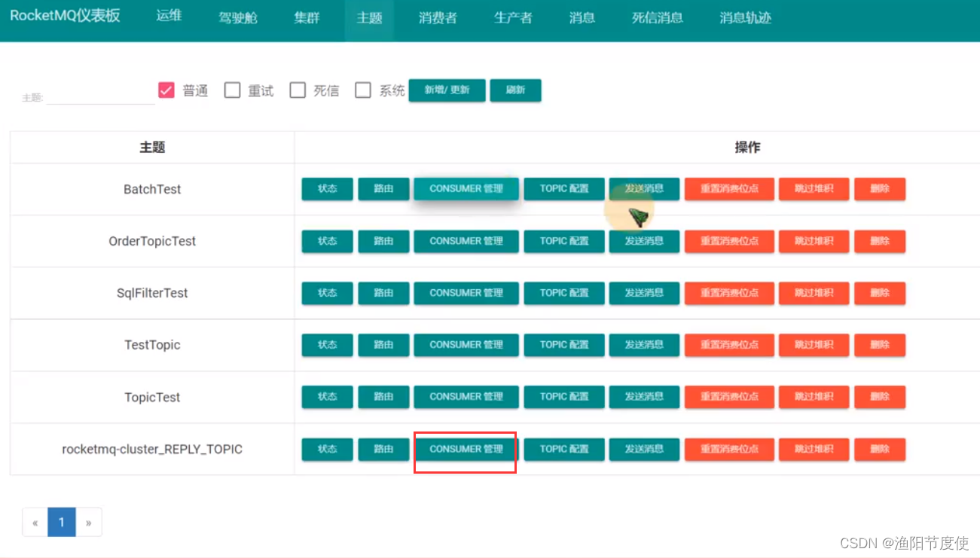The height and width of the screenshot is (558, 980).
Task: Click 重置消费位点 for rocketmq-cluster_REPLY_TOPIC
Action: point(729,450)
